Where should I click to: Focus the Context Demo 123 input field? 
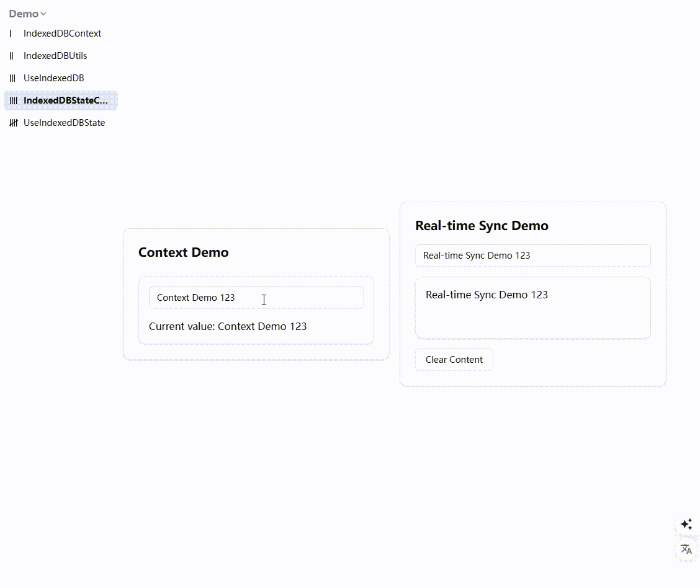(x=256, y=298)
